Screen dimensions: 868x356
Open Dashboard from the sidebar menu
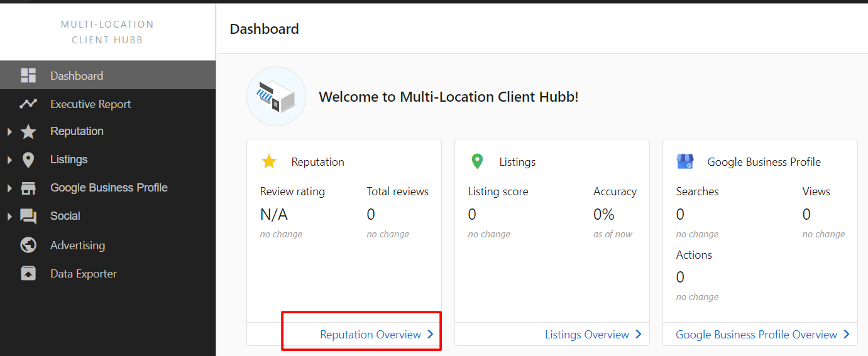point(107,75)
